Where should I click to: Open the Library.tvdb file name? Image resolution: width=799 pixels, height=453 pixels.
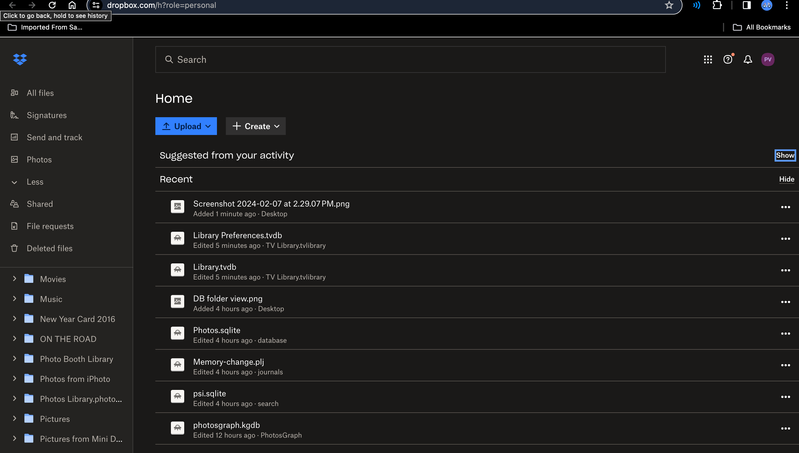pos(215,267)
